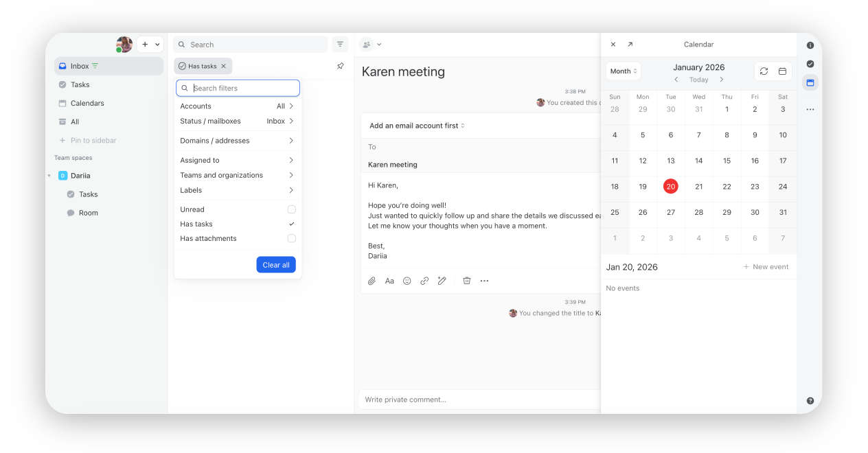Open text formatting Aa options

coord(389,281)
